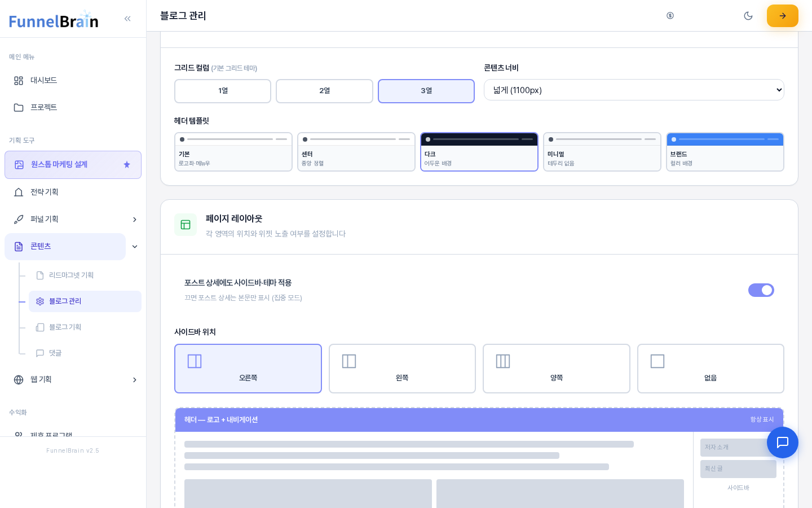Expand the 퍼널 기획 submenu chevron
This screenshot has width=812, height=508.
(135, 220)
